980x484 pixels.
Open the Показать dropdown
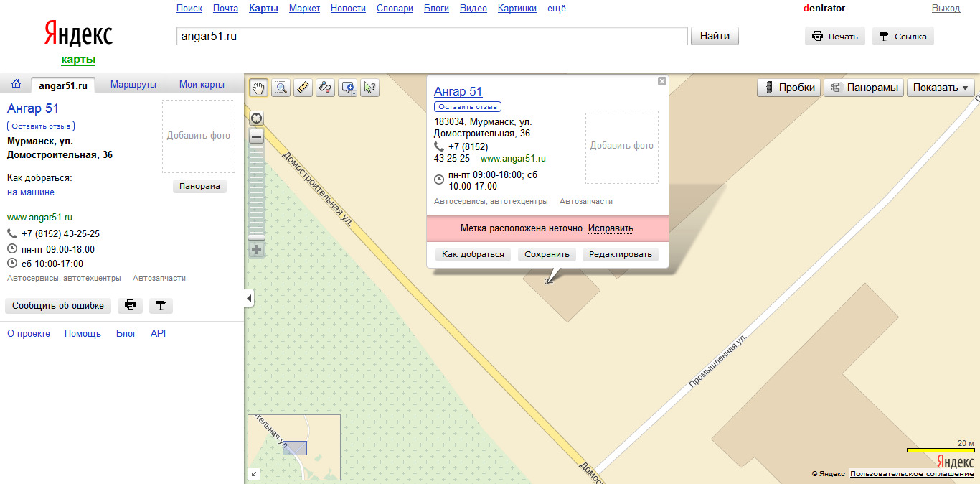pyautogui.click(x=941, y=88)
